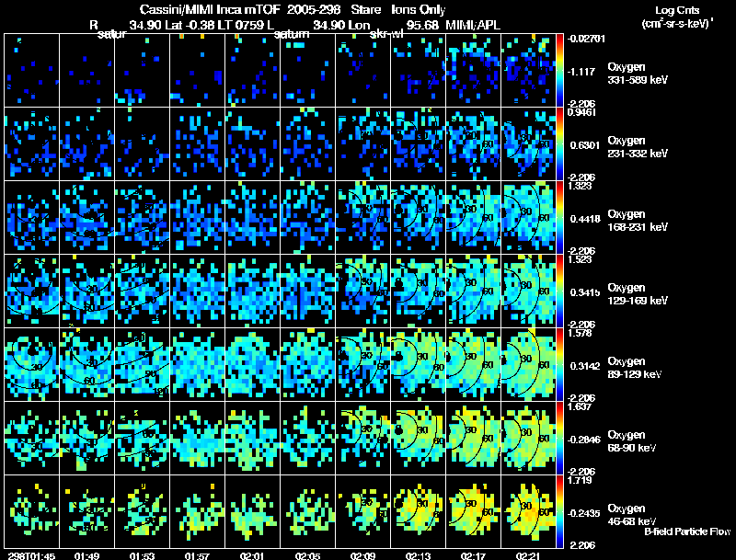Select the 89-129 keV panel at 02:05
Image resolution: width=736 pixels, height=560 pixels.
pos(307,365)
